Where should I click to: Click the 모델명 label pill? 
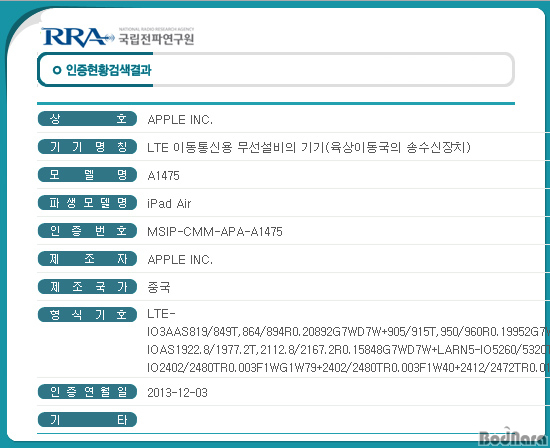tap(87, 175)
